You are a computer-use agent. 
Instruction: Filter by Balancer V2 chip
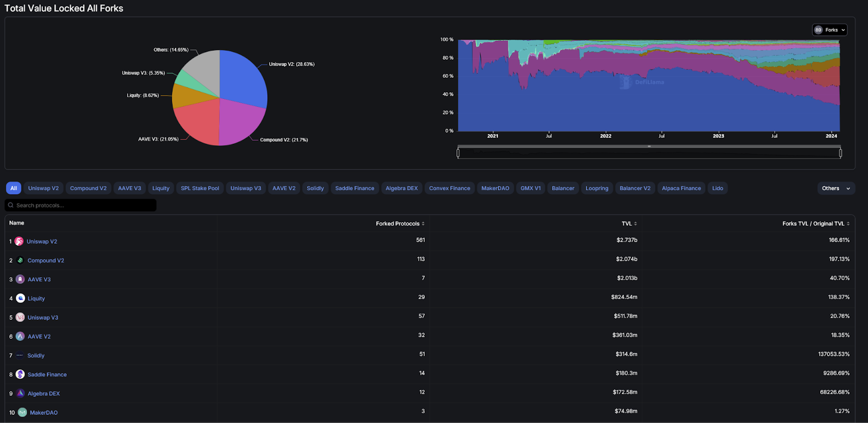(635, 188)
